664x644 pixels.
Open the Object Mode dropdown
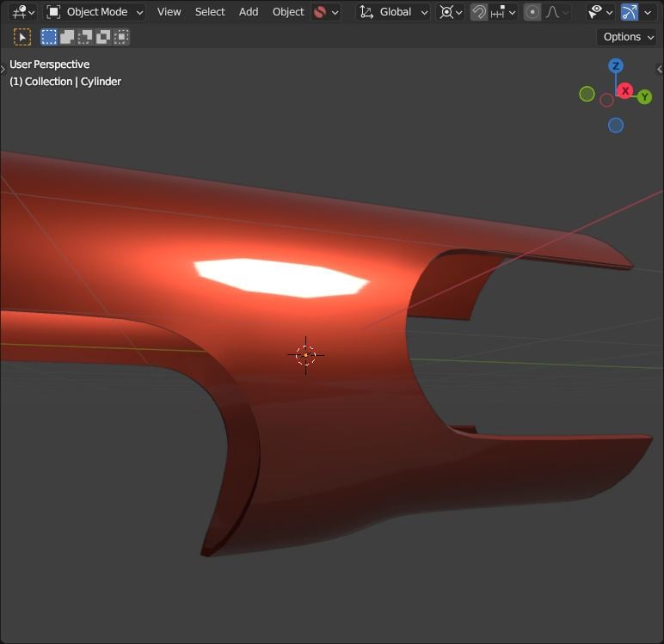tap(95, 12)
